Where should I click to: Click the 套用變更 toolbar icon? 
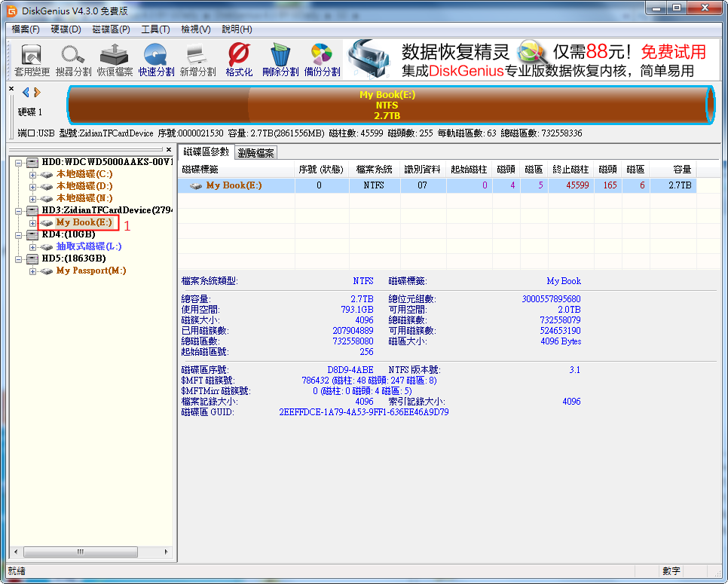[x=32, y=60]
